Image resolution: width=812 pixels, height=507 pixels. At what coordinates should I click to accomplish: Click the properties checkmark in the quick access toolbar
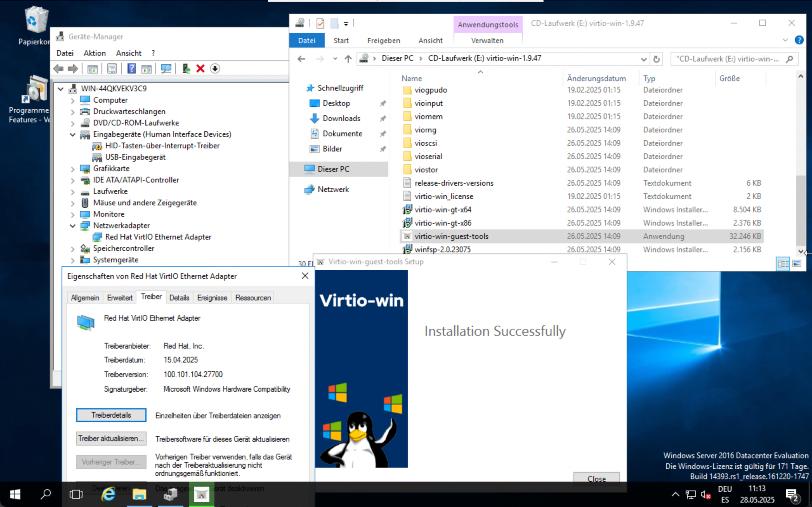[320, 23]
